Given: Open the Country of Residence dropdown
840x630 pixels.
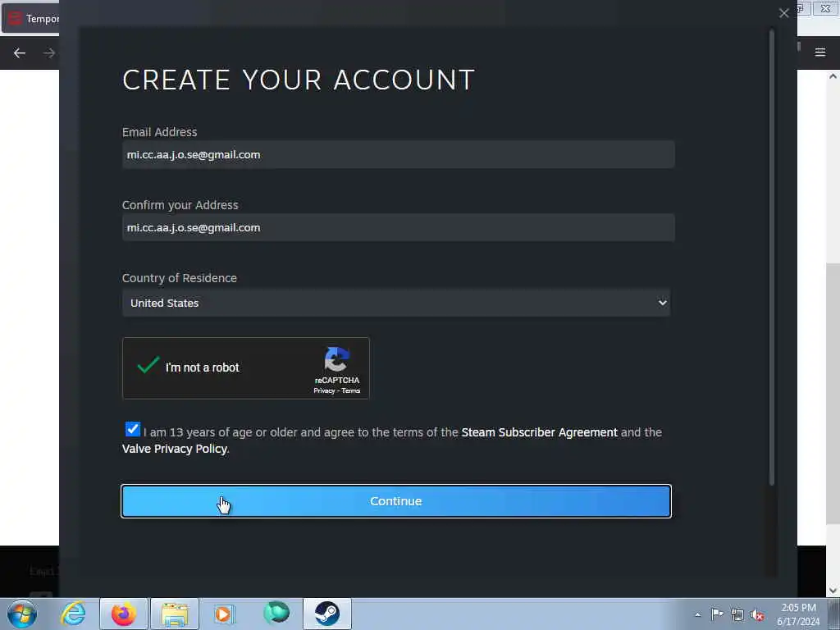Looking at the screenshot, I should pyautogui.click(x=396, y=303).
